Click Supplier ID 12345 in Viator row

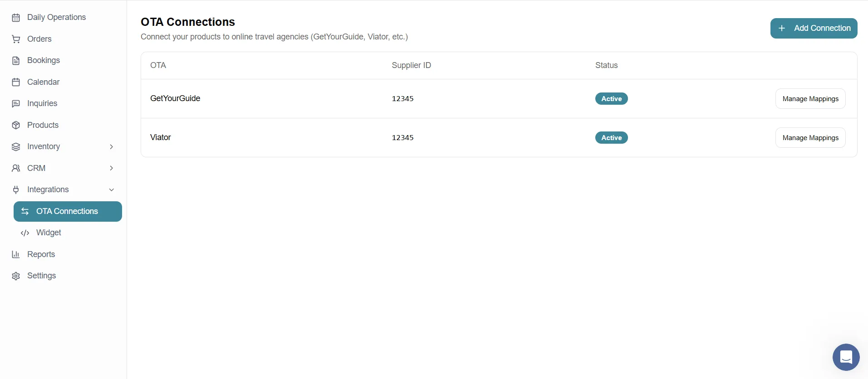click(403, 138)
